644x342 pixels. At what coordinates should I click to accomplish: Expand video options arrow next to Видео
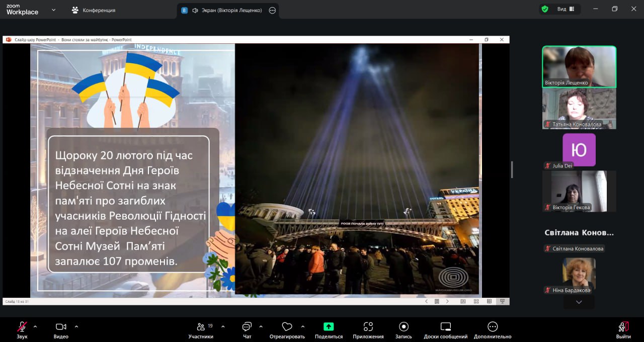click(x=76, y=326)
